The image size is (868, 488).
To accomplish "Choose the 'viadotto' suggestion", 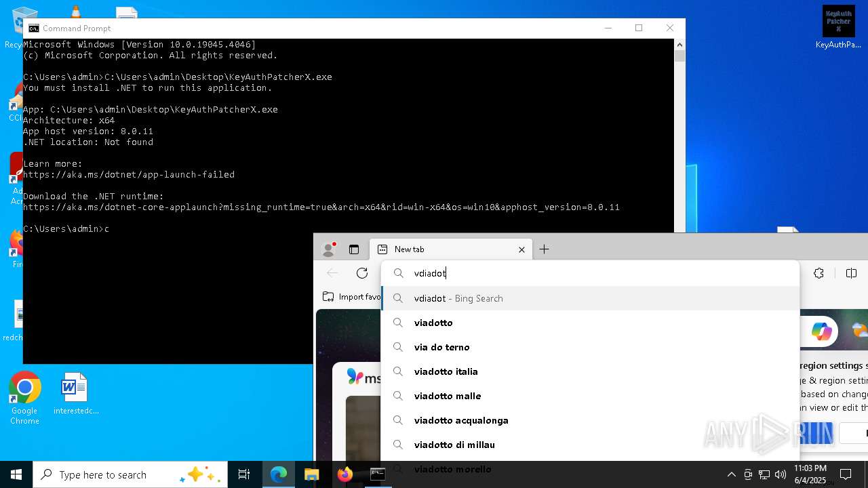I will coord(590,323).
